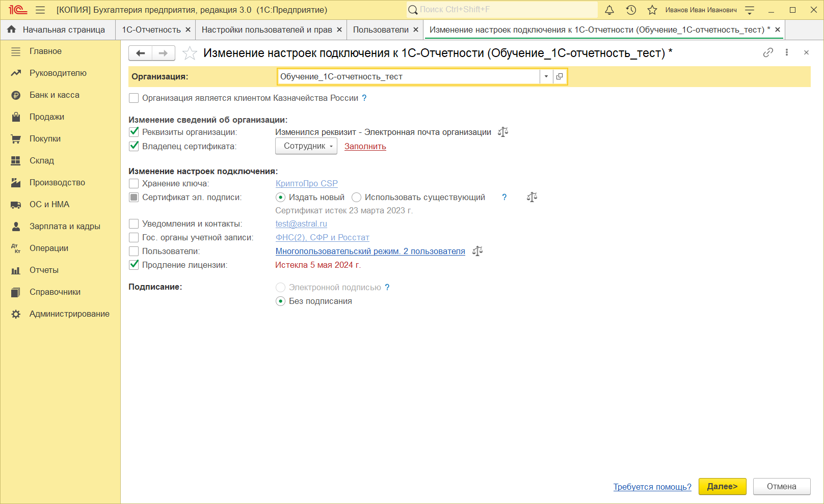
Task: Click the 1C logo icon
Action: click(18, 10)
